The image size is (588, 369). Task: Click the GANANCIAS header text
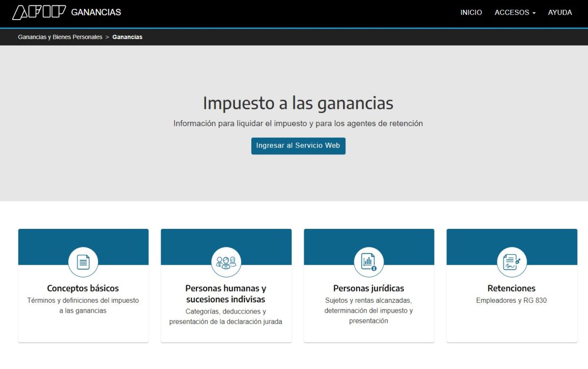96,12
